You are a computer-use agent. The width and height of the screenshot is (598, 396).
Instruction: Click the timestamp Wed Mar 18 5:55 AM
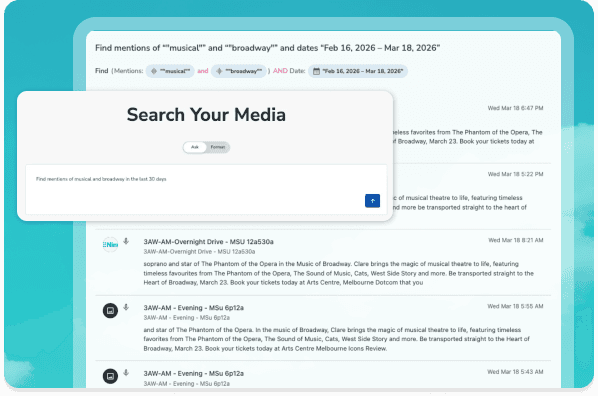pos(515,306)
